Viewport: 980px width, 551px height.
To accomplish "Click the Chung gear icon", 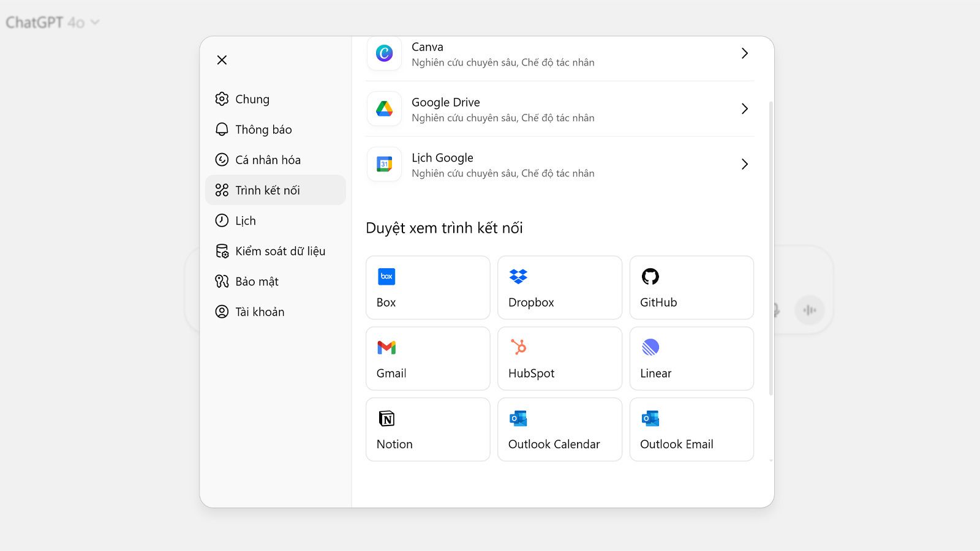I will 222,99.
